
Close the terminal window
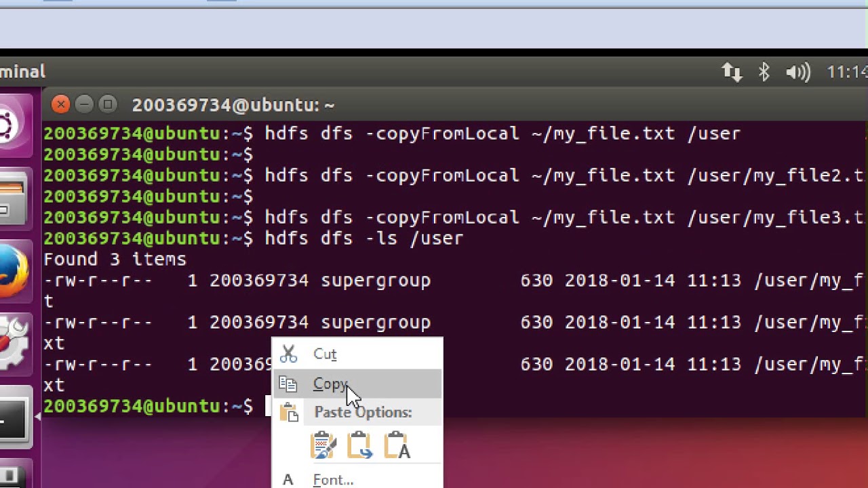(61, 104)
